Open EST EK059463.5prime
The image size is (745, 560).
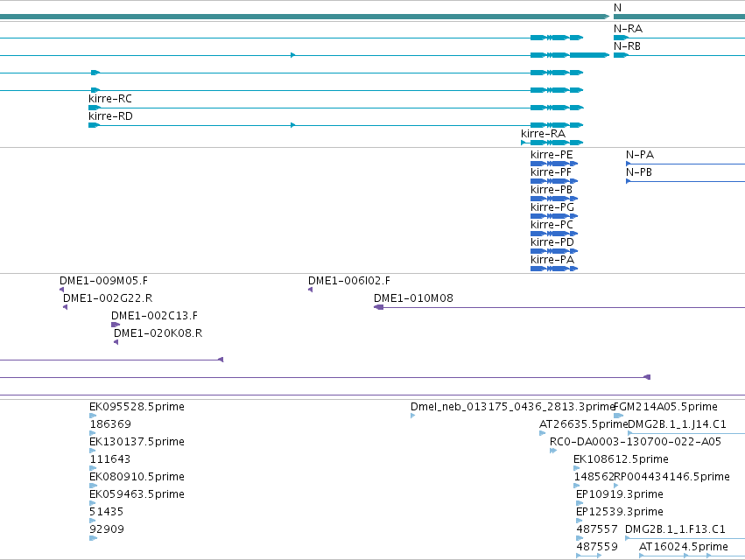tap(137, 494)
